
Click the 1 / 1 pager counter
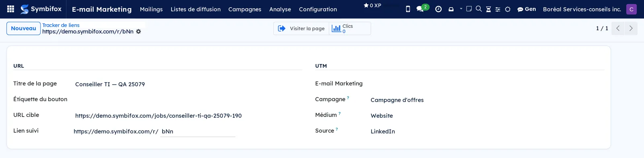[602, 28]
